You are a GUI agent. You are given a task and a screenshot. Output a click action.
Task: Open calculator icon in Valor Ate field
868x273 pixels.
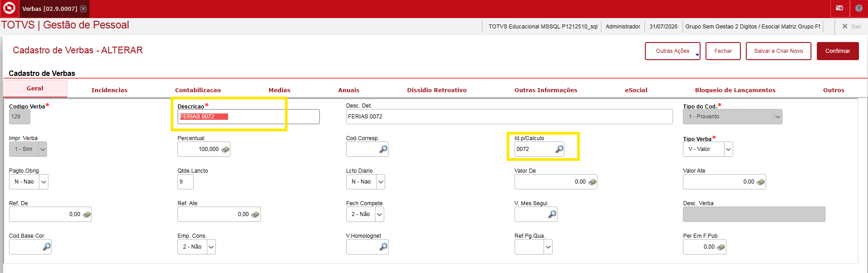pos(760,182)
